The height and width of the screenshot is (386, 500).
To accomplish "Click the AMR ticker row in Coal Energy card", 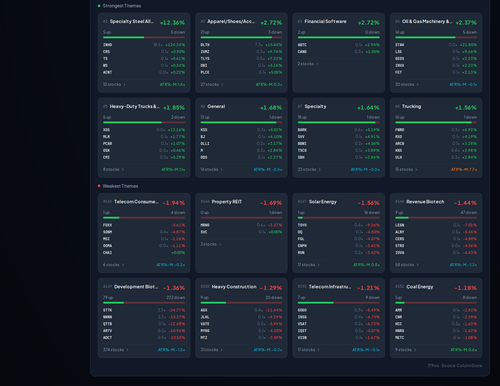I will point(436,310).
